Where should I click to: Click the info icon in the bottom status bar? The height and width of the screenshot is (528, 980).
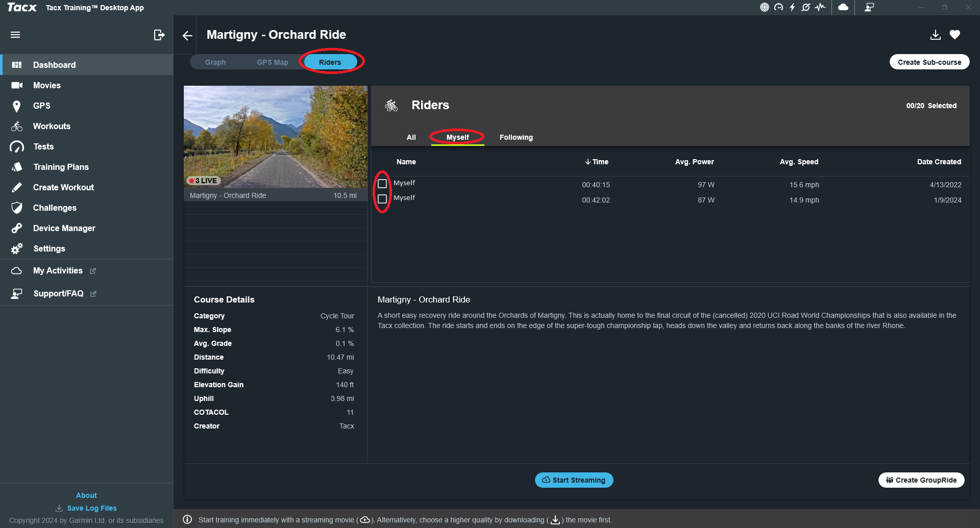coord(187,519)
